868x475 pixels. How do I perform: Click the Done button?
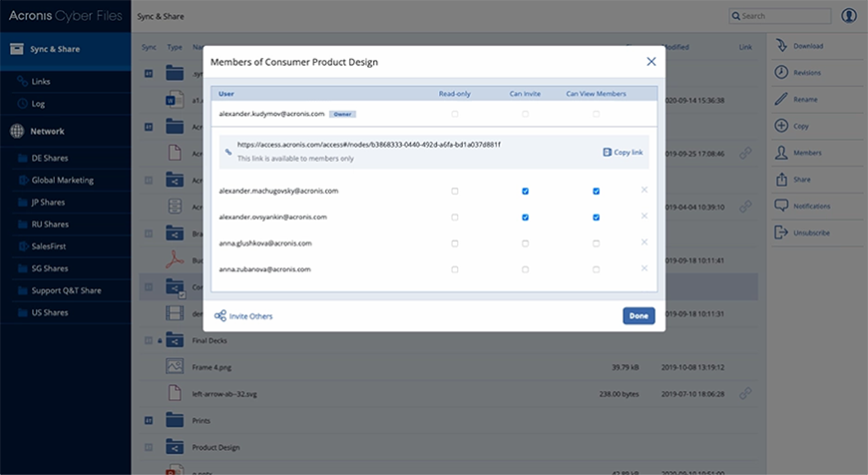[x=639, y=315]
